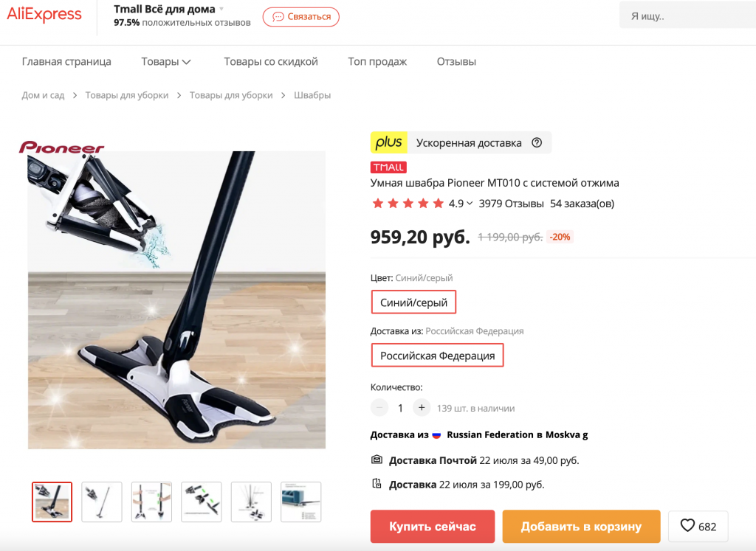Select the blue bucket product thumbnail
The height and width of the screenshot is (551, 756).
(301, 502)
